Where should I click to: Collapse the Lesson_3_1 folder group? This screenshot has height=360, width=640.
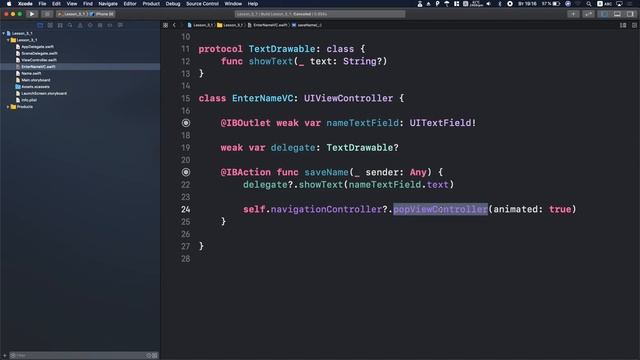coord(8,40)
